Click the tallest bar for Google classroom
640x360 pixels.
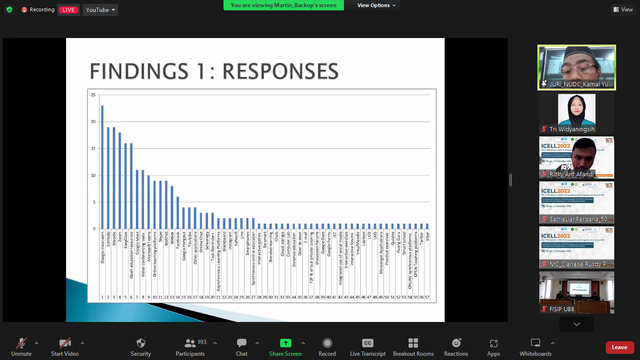coord(102,167)
